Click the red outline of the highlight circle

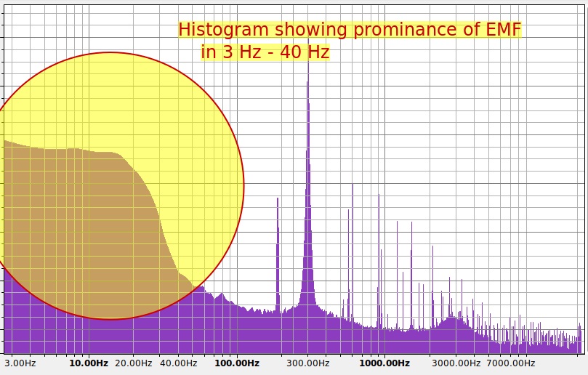pos(243,186)
